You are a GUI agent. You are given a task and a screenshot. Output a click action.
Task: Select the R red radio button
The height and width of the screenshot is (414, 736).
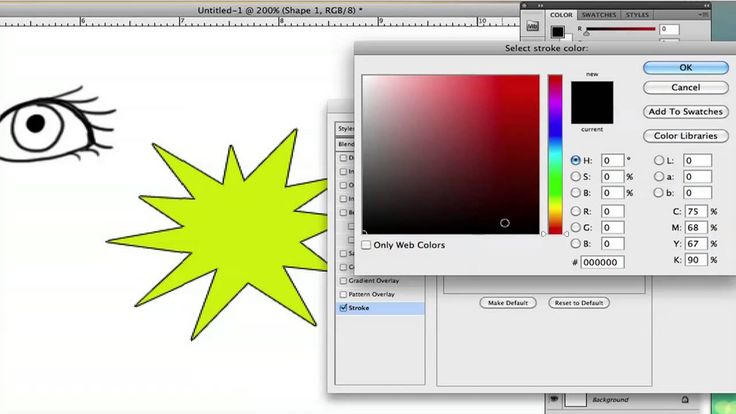(575, 211)
